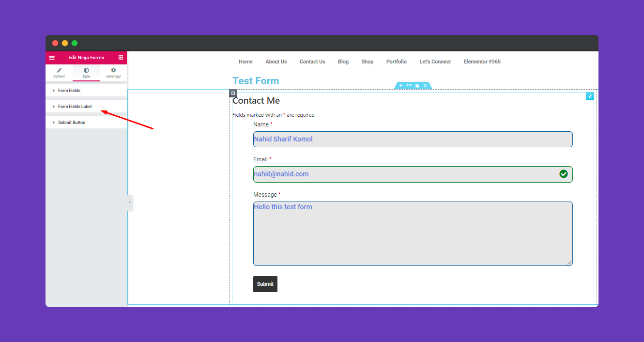Click inside the Email input field

coord(413,174)
